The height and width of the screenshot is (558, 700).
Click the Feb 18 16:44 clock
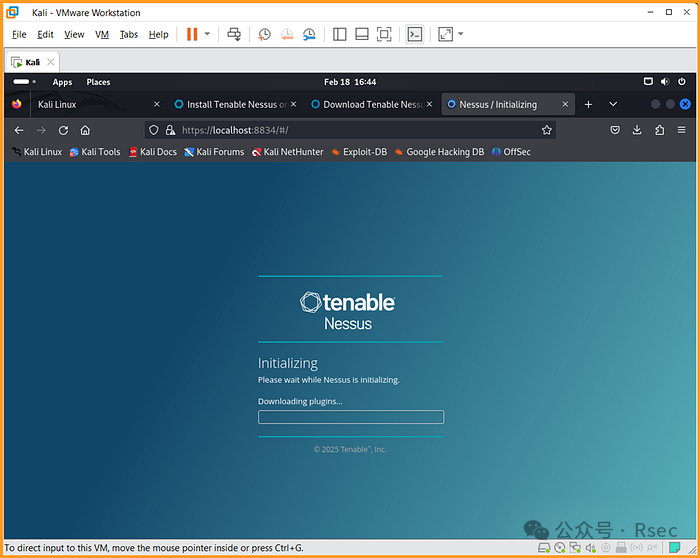[x=350, y=82]
